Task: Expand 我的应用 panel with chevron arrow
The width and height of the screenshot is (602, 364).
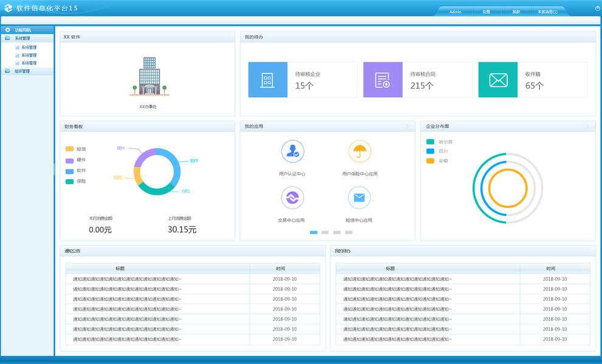Action: [x=408, y=126]
